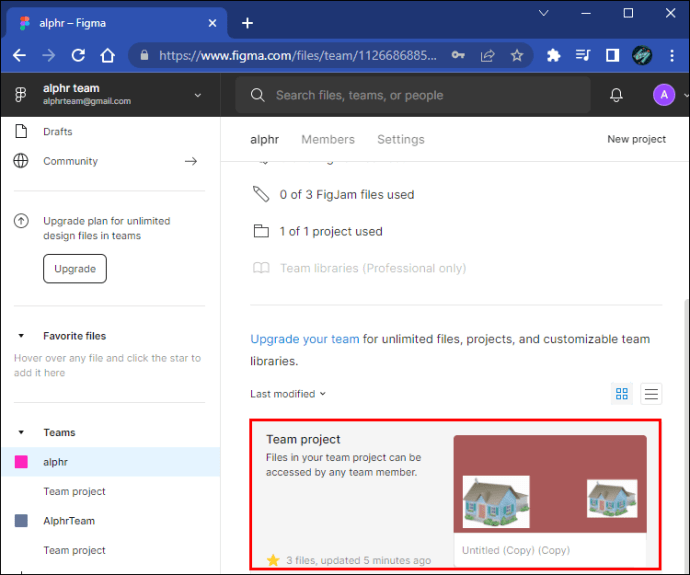This screenshot has width=690, height=575.
Task: Switch to list view layout
Action: tap(651, 394)
